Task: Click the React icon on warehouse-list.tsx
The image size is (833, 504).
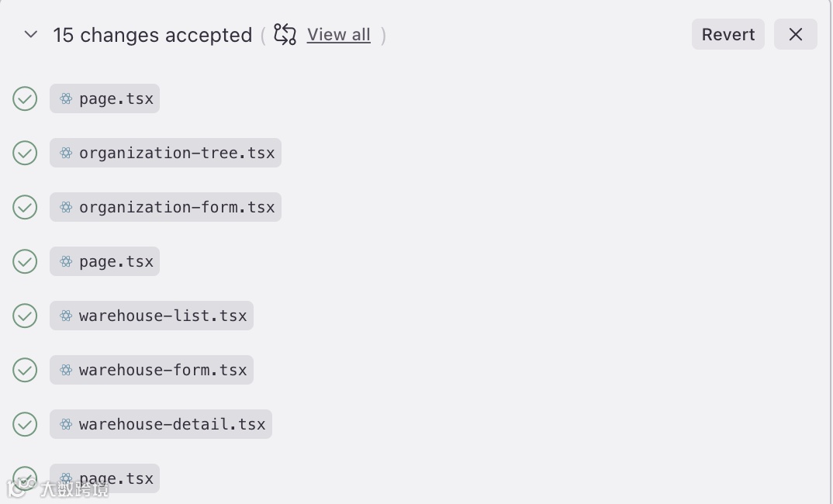Action: click(66, 316)
